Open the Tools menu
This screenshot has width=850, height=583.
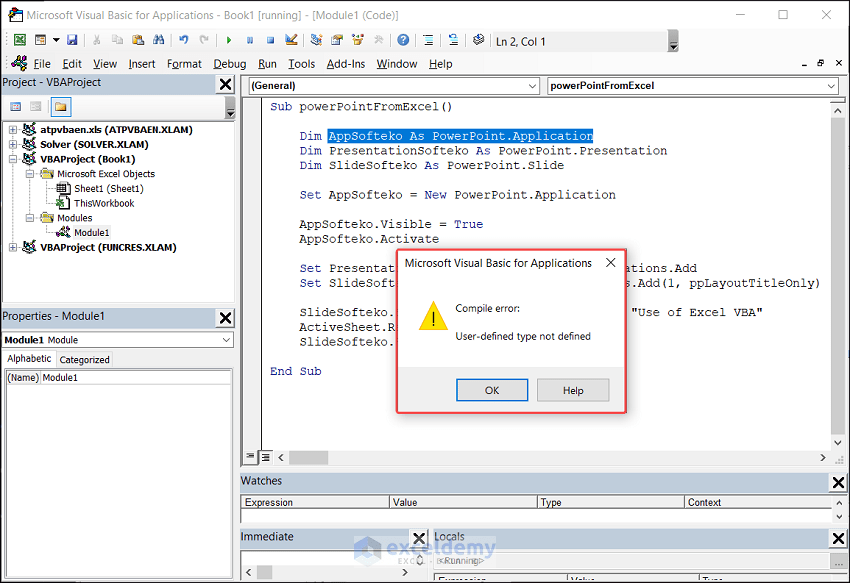pyautogui.click(x=301, y=64)
